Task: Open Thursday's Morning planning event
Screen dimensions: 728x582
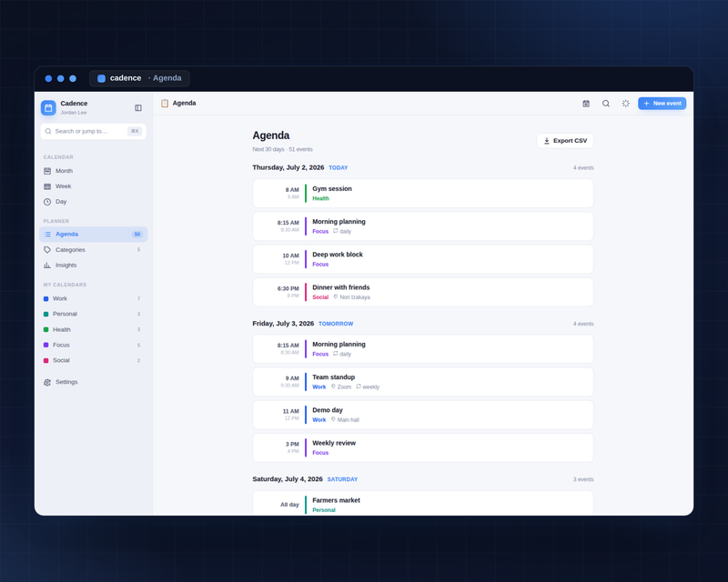Action: tap(423, 226)
